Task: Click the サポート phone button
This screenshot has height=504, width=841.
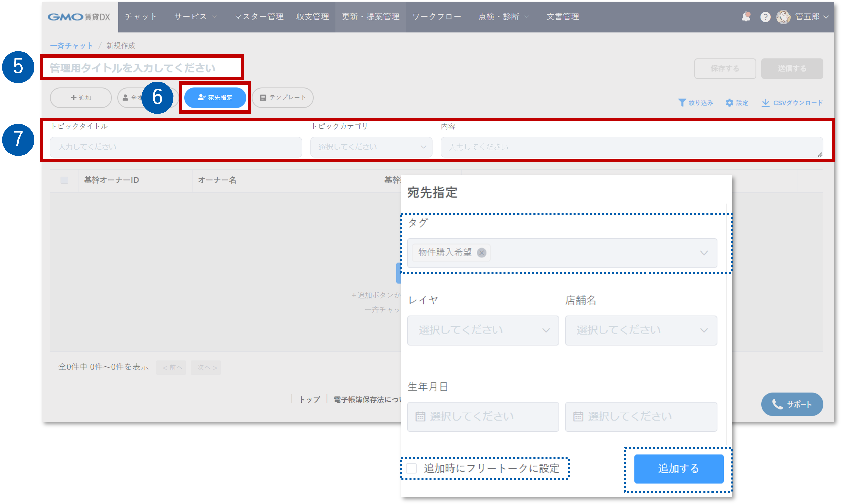Action: (792, 404)
